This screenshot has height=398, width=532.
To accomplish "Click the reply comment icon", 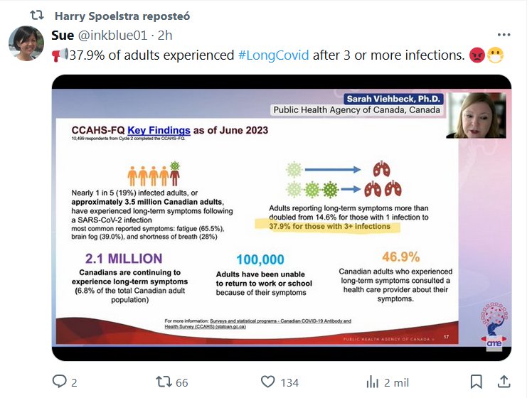I will click(59, 382).
